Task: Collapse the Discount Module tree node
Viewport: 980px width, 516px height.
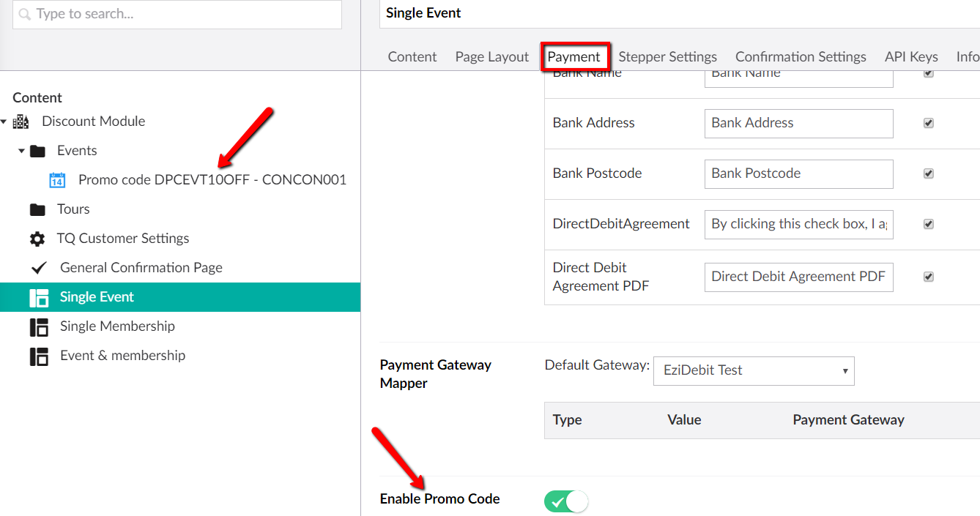Action: [4, 121]
